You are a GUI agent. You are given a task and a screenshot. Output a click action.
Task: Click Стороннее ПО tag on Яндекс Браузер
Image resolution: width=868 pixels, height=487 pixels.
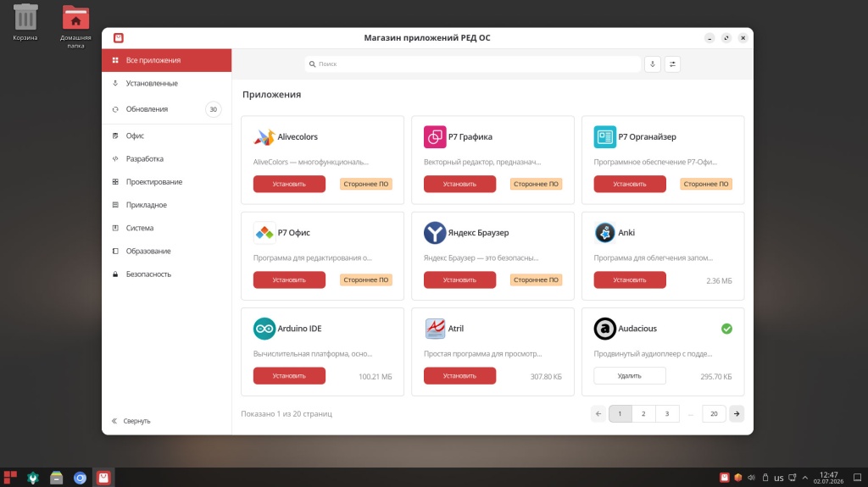[536, 279]
